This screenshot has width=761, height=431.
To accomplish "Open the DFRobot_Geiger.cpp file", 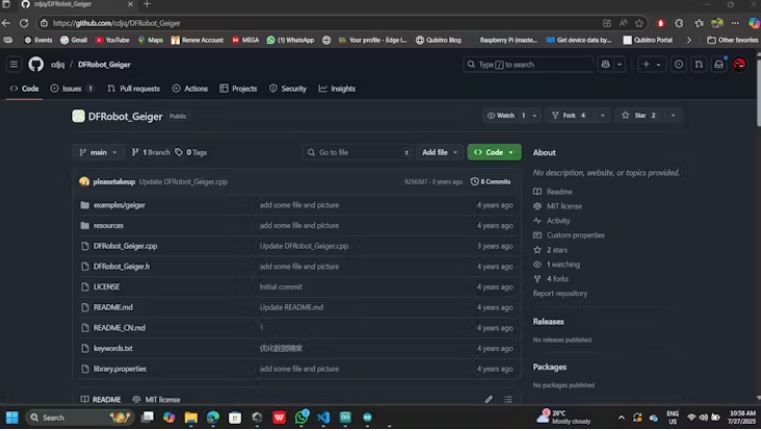I will click(x=125, y=246).
